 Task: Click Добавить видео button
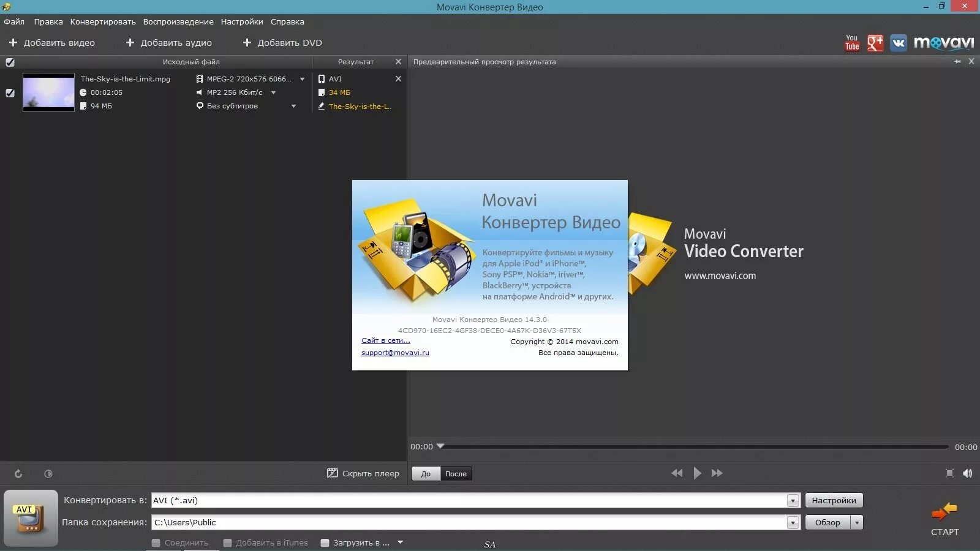(52, 43)
